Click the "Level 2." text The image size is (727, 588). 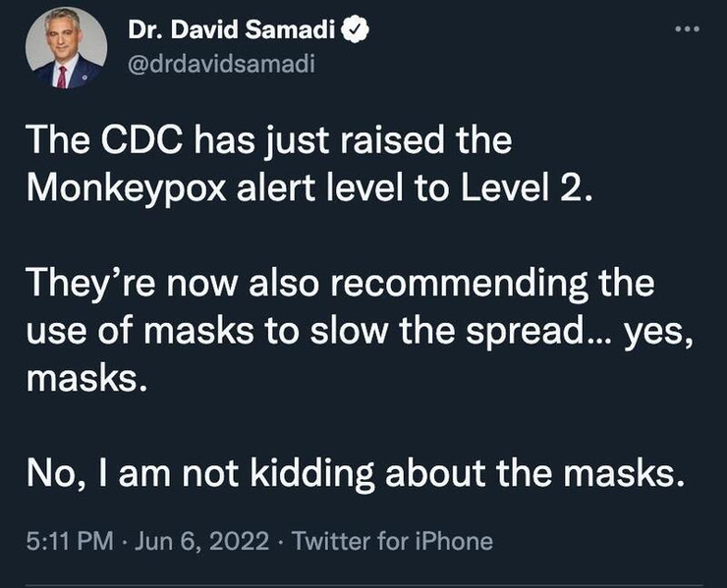527,187
